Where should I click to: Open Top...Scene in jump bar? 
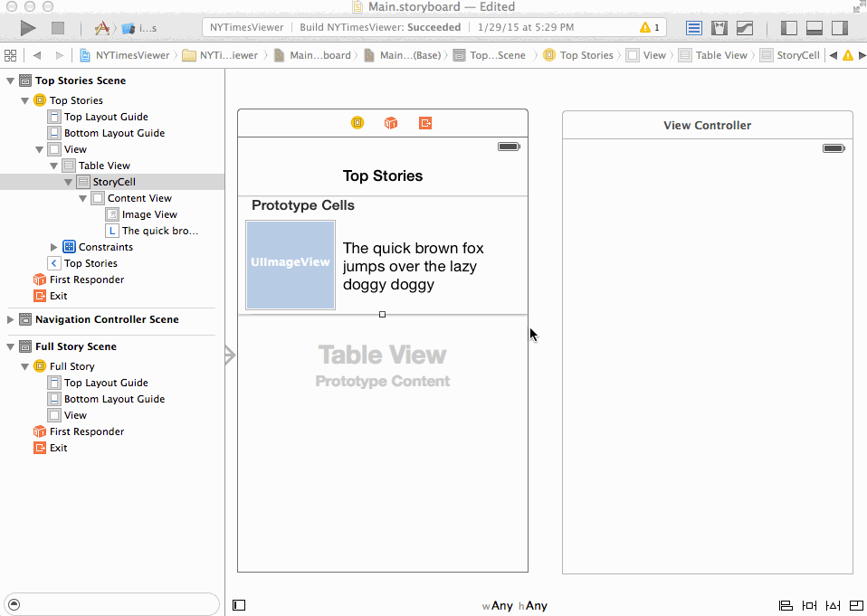(490, 55)
